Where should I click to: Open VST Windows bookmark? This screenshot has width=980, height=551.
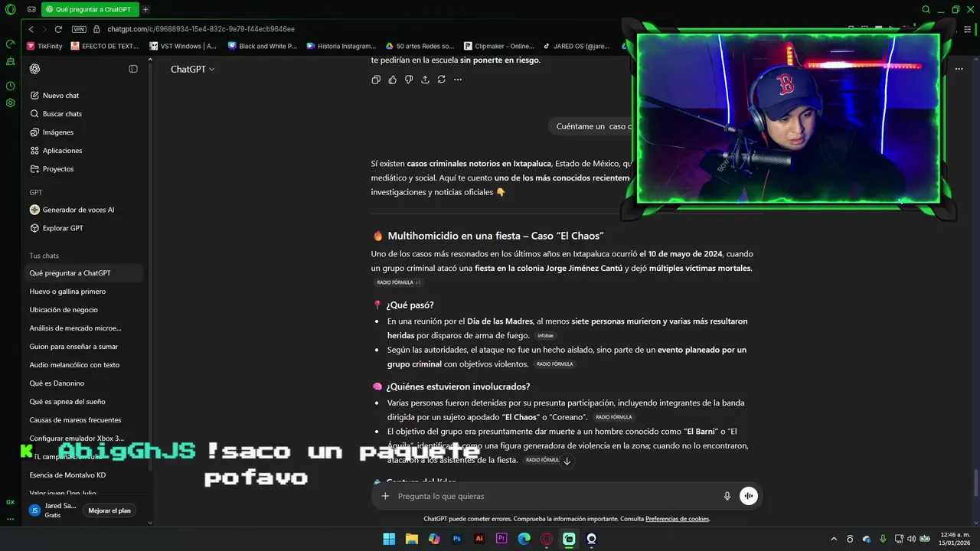tap(183, 46)
